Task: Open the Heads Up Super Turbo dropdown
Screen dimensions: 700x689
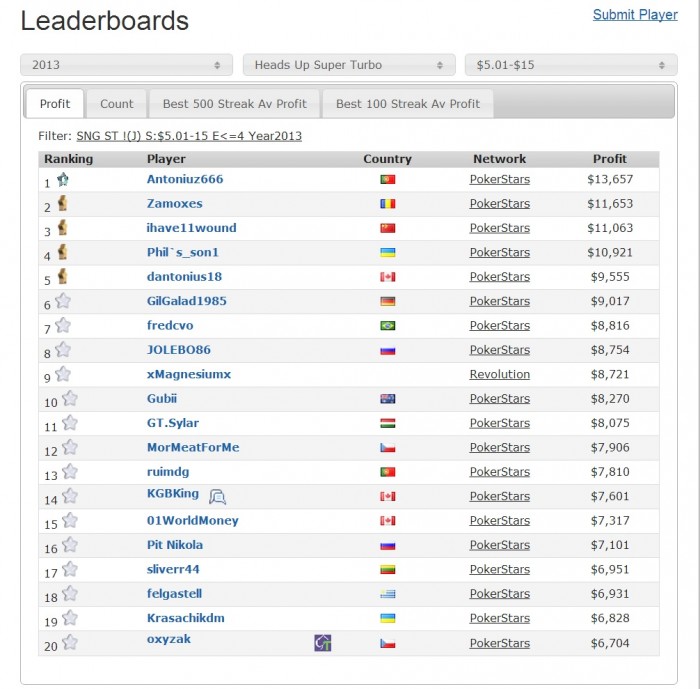Action: 349,65
